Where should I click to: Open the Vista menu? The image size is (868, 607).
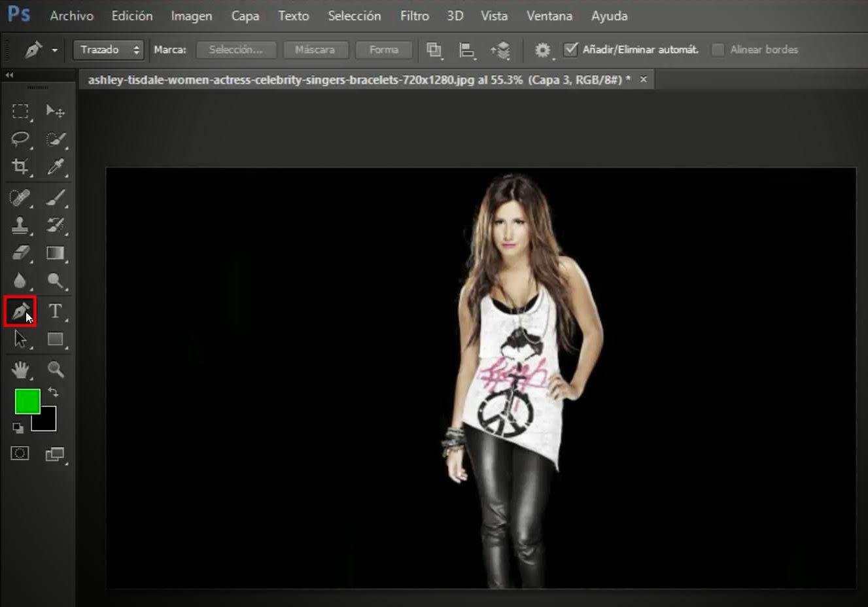tap(495, 16)
